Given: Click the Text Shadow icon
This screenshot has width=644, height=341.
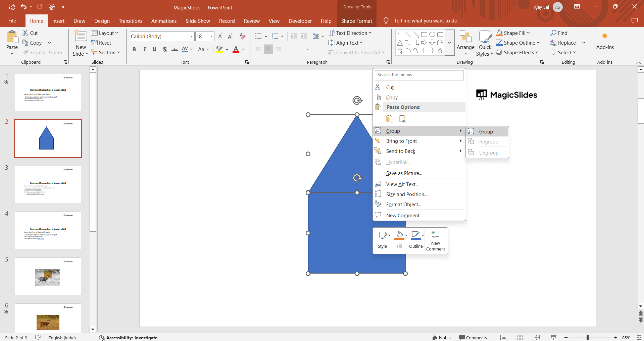Looking at the screenshot, I should [x=165, y=50].
